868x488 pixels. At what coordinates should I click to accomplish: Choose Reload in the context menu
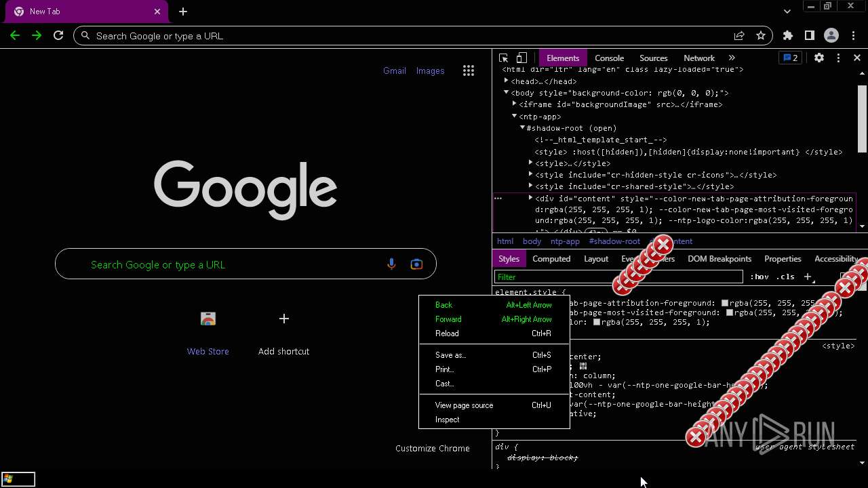[494, 333]
